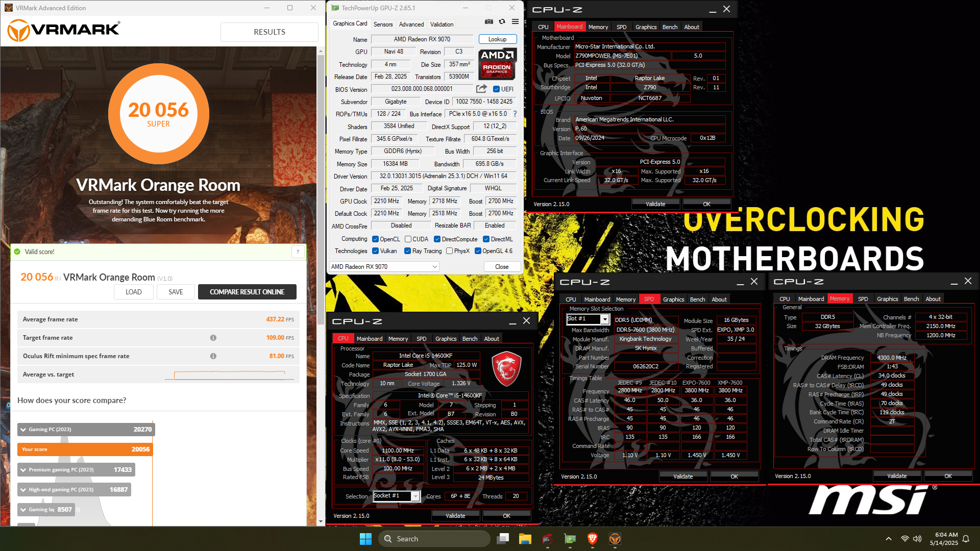
Task: Open Task View on the taskbar
Action: [x=503, y=539]
